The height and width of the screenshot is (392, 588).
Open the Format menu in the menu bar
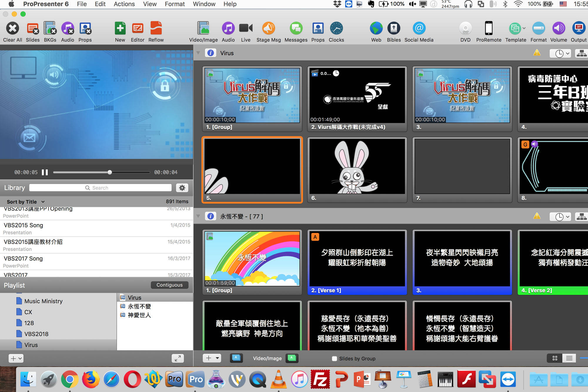tap(175, 4)
